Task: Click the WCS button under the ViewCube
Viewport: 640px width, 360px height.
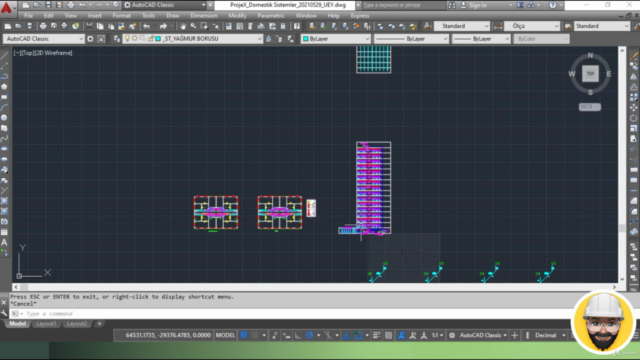Action: pyautogui.click(x=590, y=107)
